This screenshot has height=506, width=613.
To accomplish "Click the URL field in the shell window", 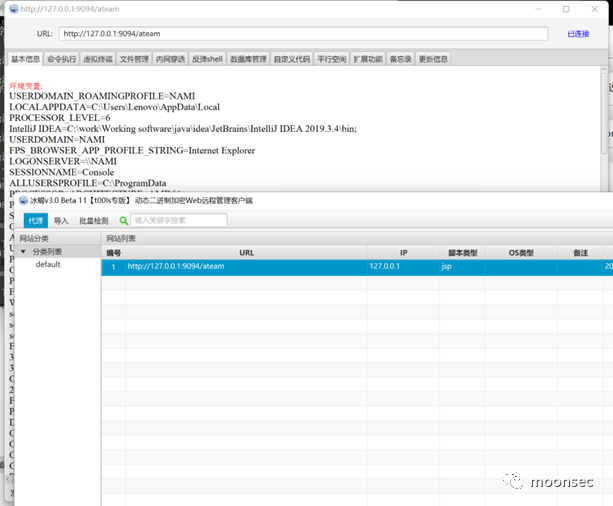I will (303, 34).
